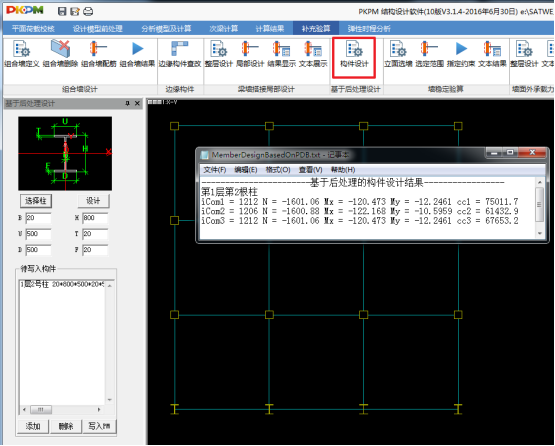This screenshot has height=446, width=555.
Task: Click the F value field
Action: 95,250
